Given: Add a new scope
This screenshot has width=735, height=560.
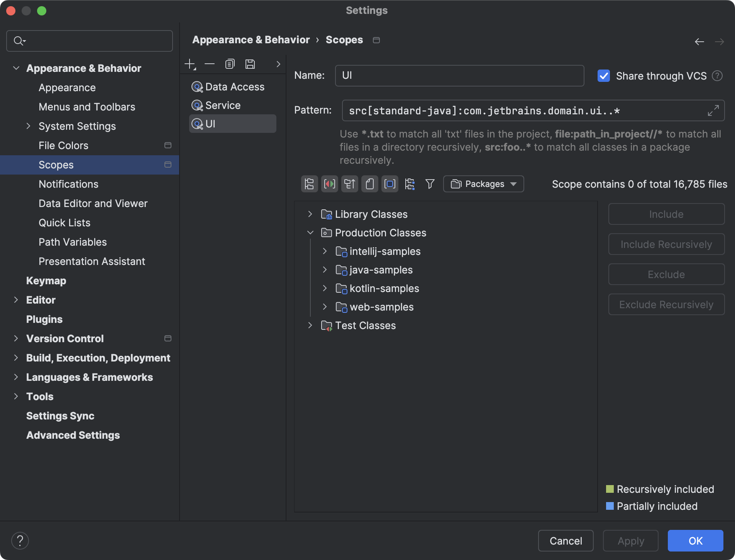Looking at the screenshot, I should tap(190, 64).
